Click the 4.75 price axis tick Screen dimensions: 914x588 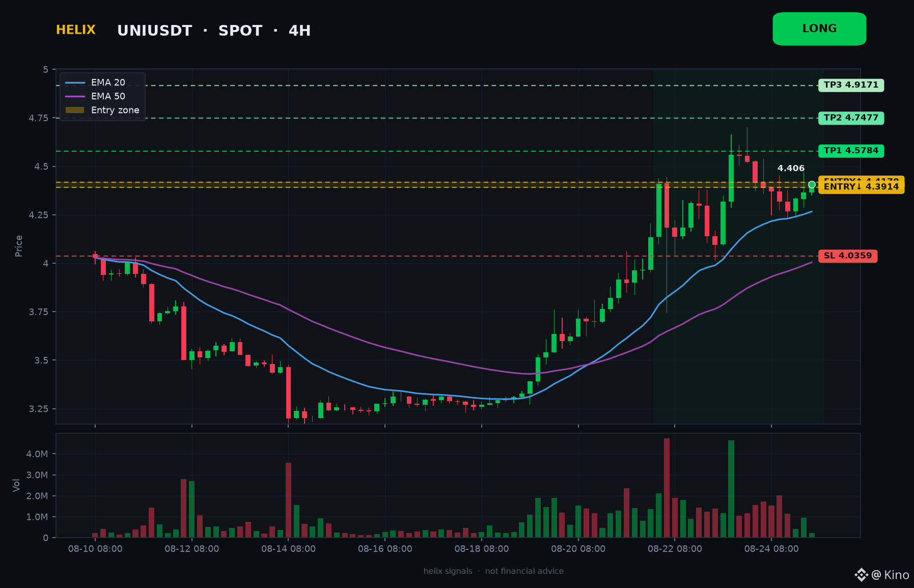click(39, 118)
